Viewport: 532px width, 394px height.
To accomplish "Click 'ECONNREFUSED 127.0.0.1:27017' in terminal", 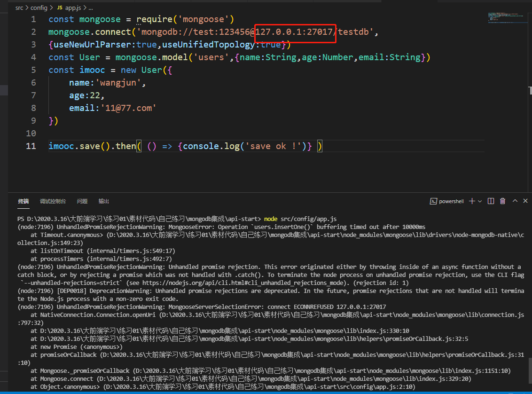I will 340,307.
